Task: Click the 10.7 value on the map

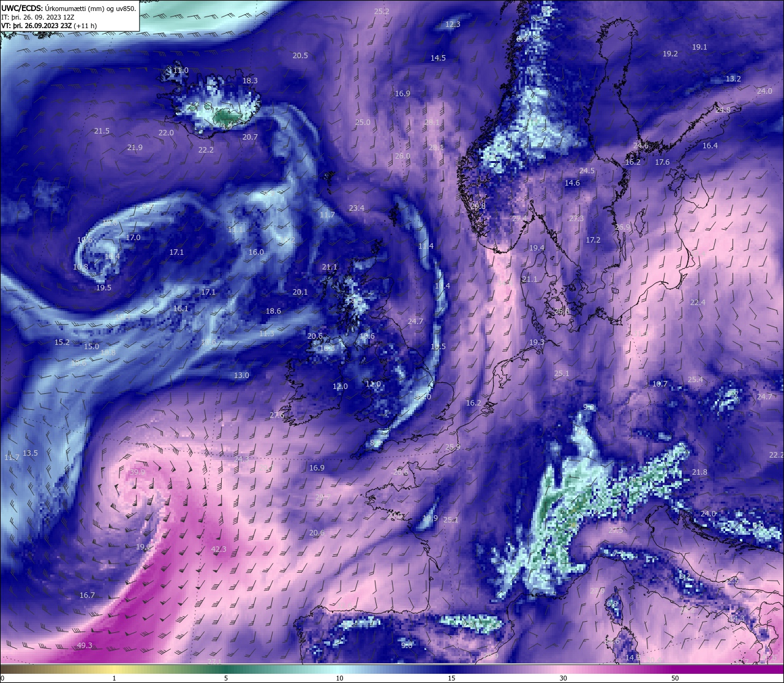Action: pos(660,384)
